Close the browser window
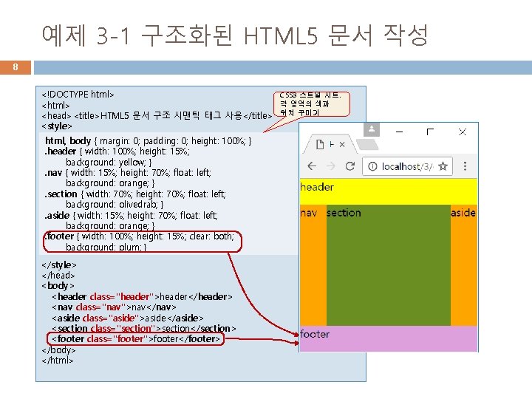Viewport: 532px width, 399px height. 462,132
